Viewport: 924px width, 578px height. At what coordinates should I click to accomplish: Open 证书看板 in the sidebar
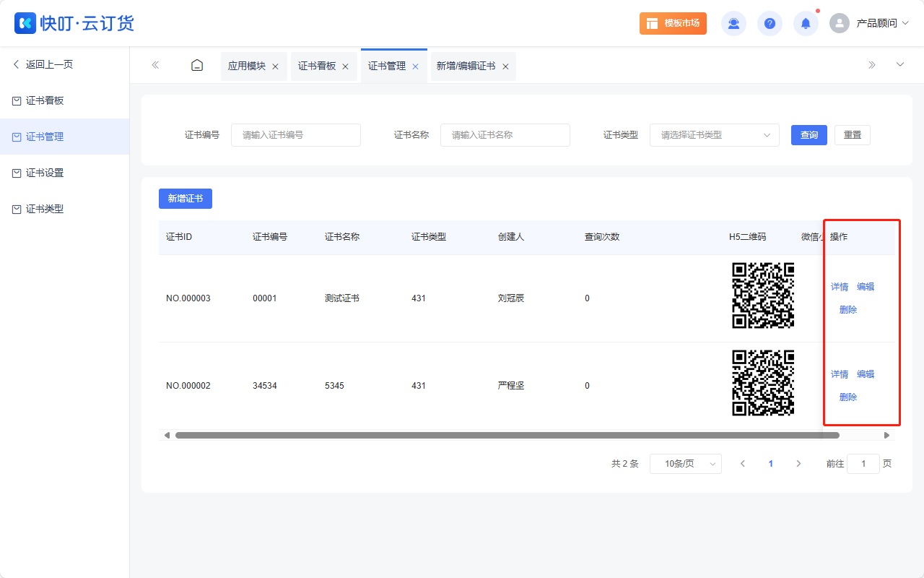(64, 100)
